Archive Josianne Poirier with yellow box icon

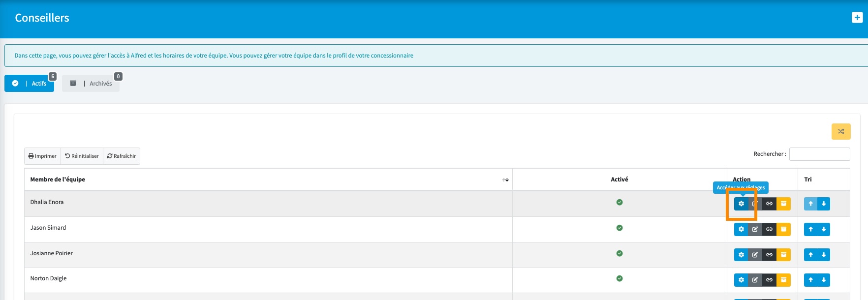tap(783, 255)
